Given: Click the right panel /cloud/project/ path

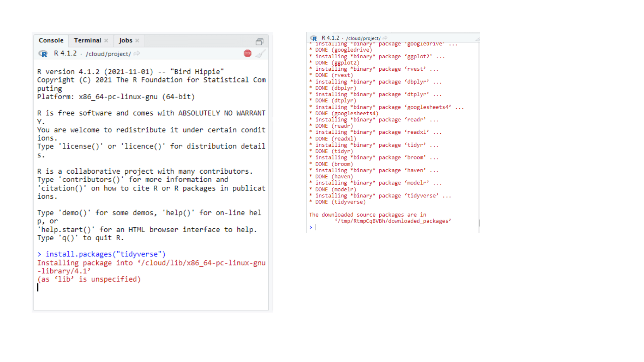Looking at the screenshot, I should (363, 38).
